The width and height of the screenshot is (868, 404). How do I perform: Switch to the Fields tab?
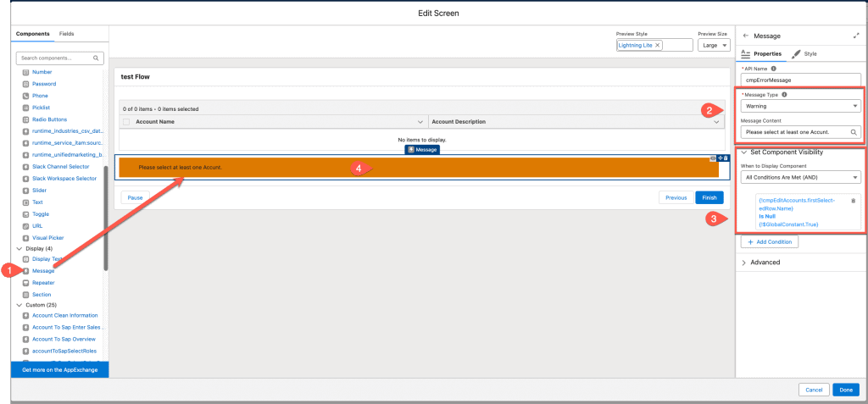tap(66, 33)
